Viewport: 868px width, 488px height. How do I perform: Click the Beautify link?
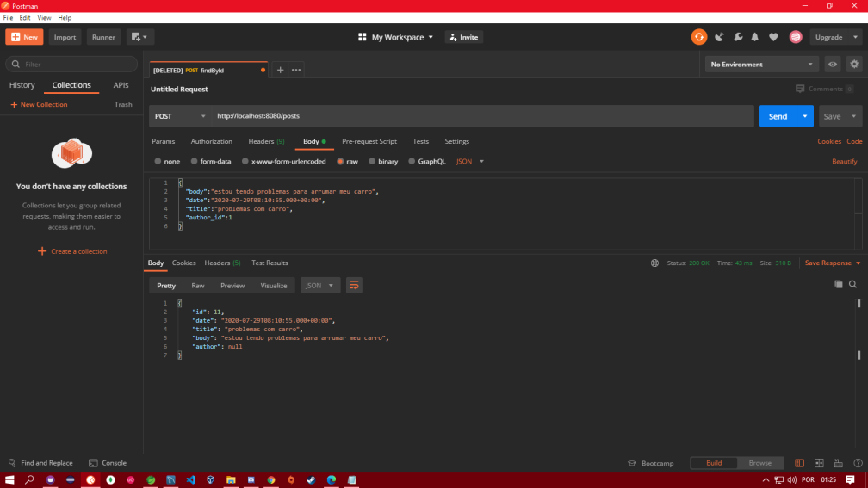[x=844, y=161]
